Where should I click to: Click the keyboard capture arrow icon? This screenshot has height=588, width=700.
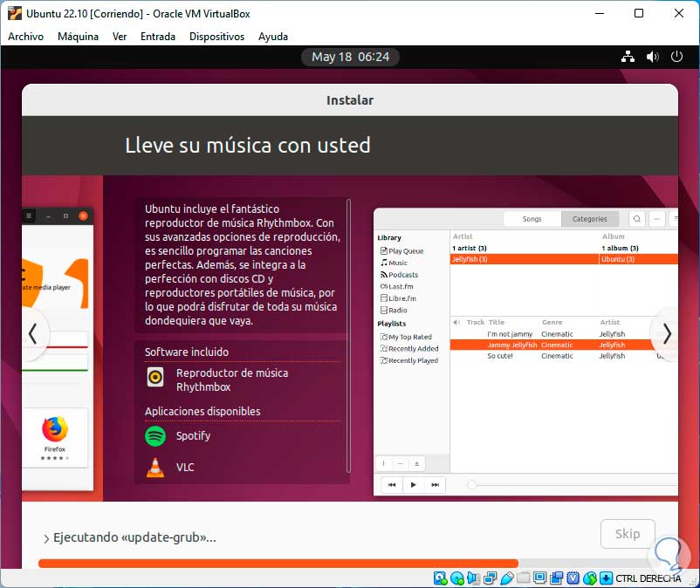click(607, 578)
